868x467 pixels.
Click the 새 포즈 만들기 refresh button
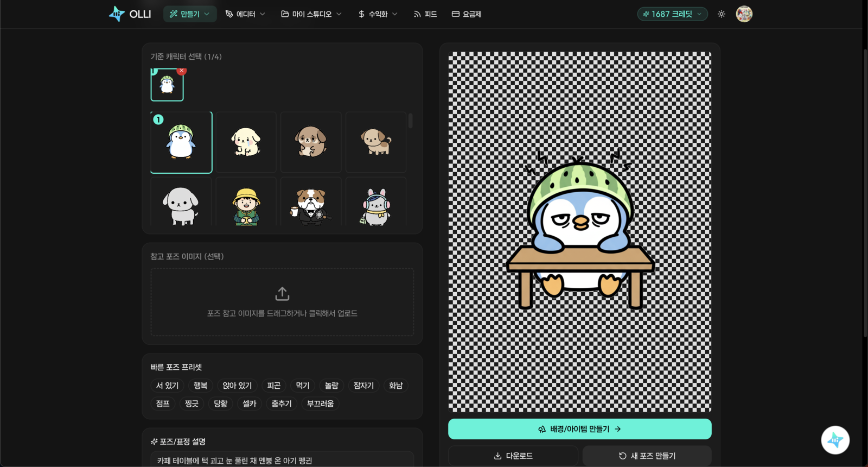(647, 456)
